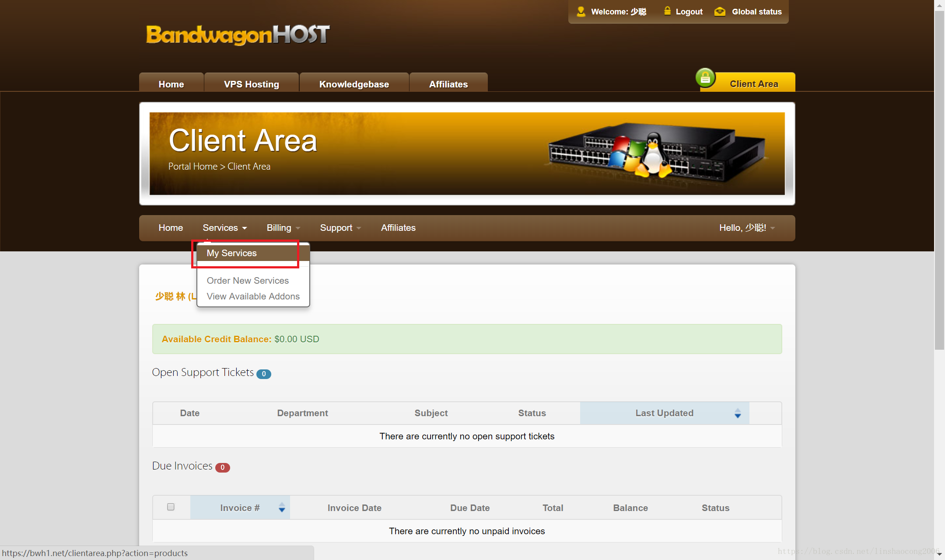
Task: Click the Welcome user profile icon
Action: (581, 11)
